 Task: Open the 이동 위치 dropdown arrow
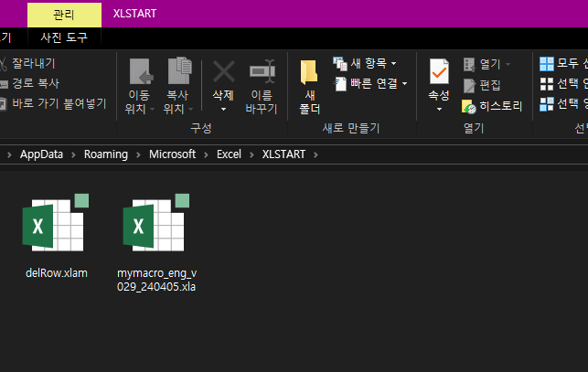(x=152, y=109)
